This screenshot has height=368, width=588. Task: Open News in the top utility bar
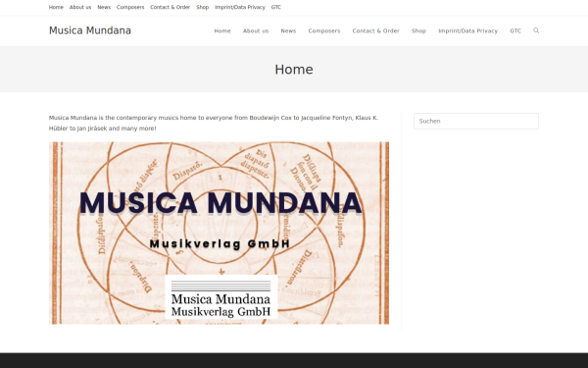[104, 7]
